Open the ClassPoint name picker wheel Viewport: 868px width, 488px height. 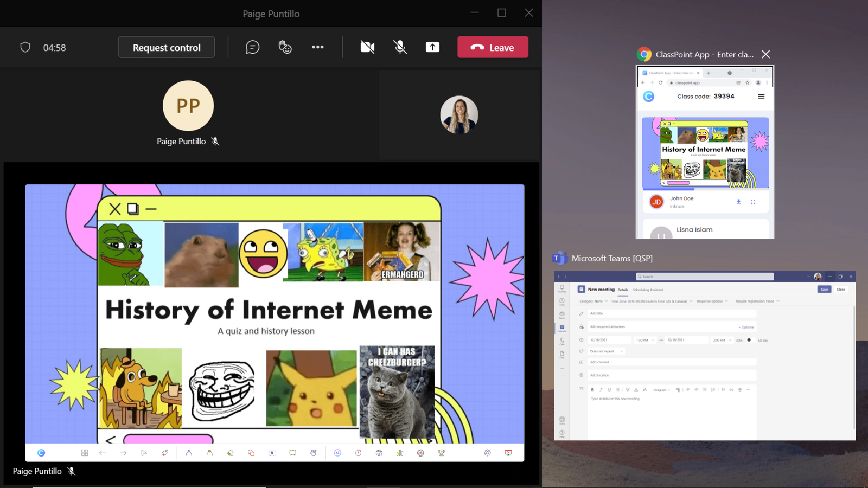[x=420, y=452]
